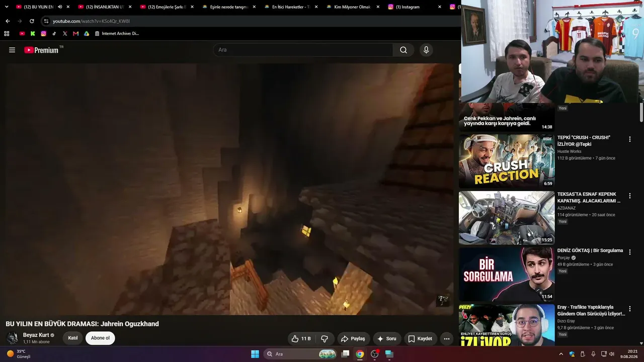This screenshot has height=362, width=644.
Task: Open the Kick bookmark icon
Action: click(x=33, y=34)
